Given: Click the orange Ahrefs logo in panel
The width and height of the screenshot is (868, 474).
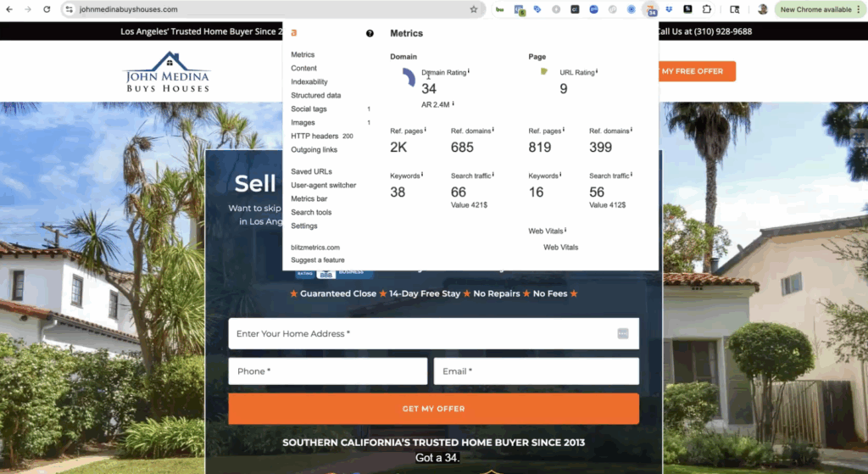Looking at the screenshot, I should pyautogui.click(x=294, y=33).
